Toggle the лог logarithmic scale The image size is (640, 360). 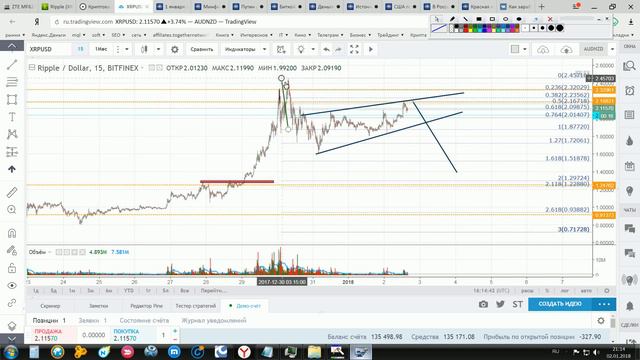click(565, 291)
